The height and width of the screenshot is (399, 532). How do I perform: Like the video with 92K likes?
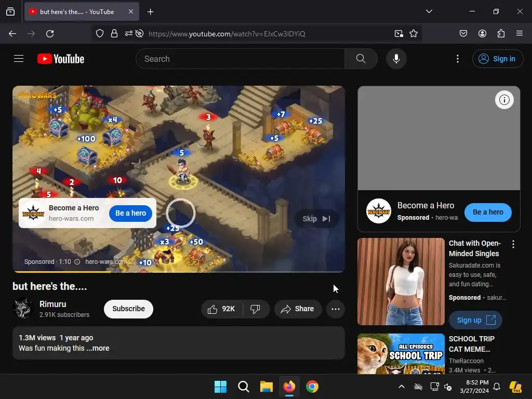pos(221,309)
